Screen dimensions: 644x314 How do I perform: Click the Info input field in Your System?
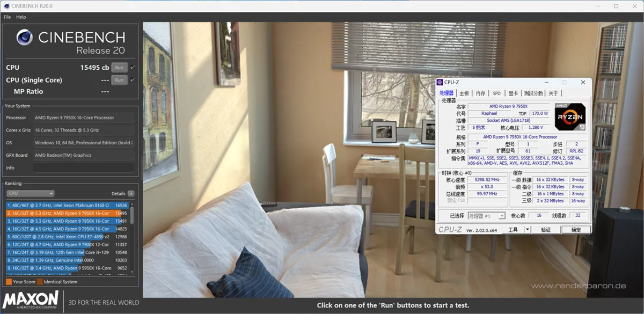[83, 167]
